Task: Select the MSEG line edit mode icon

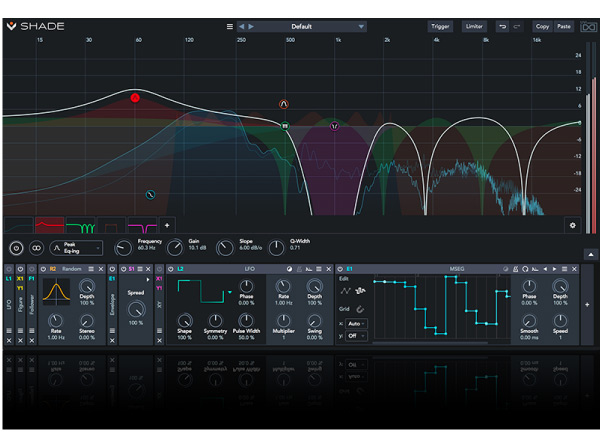Action: [x=346, y=291]
